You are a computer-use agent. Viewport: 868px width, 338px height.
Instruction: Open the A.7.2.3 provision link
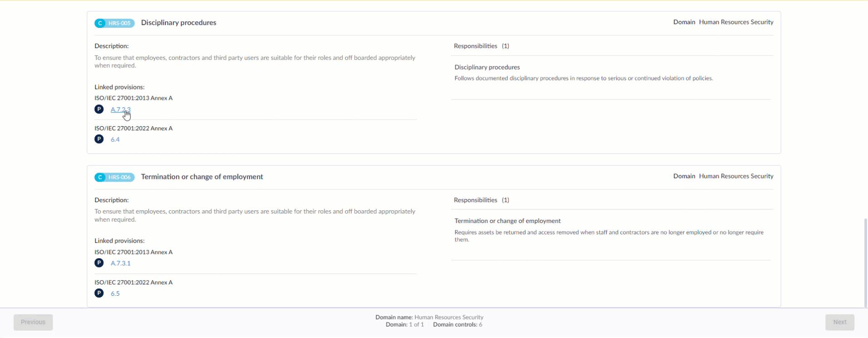[120, 109]
